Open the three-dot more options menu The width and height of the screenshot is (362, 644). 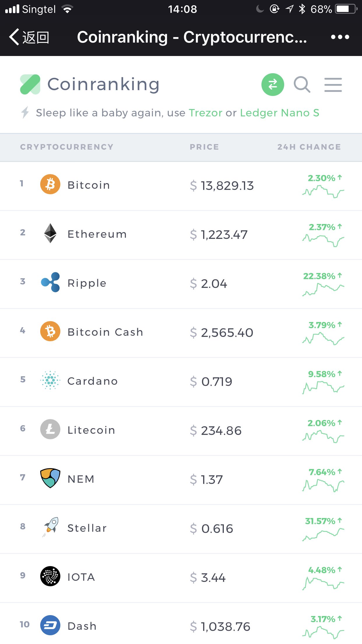pyautogui.click(x=340, y=37)
